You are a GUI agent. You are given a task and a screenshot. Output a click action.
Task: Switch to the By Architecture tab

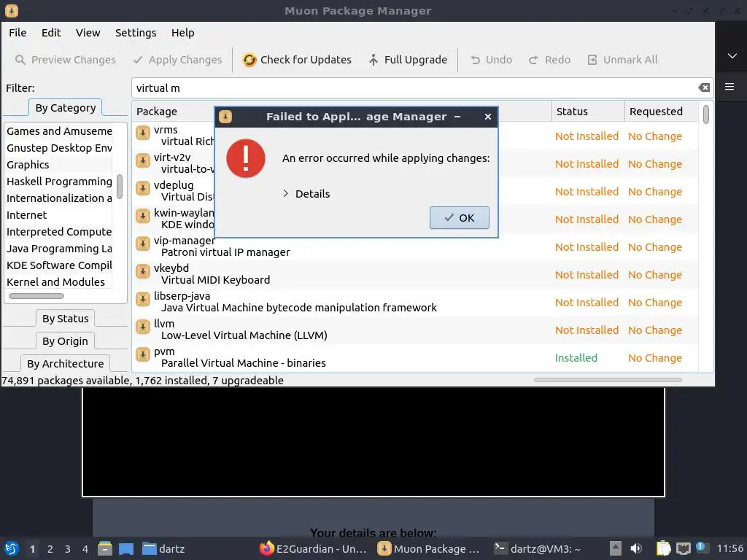[x=65, y=363]
